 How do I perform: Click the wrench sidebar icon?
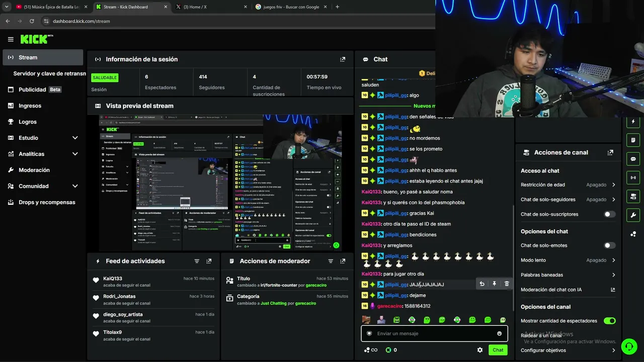[x=633, y=215]
